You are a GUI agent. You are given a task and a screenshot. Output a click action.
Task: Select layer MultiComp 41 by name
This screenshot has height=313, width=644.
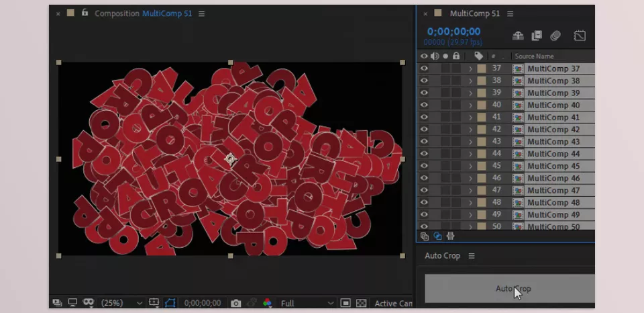553,118
